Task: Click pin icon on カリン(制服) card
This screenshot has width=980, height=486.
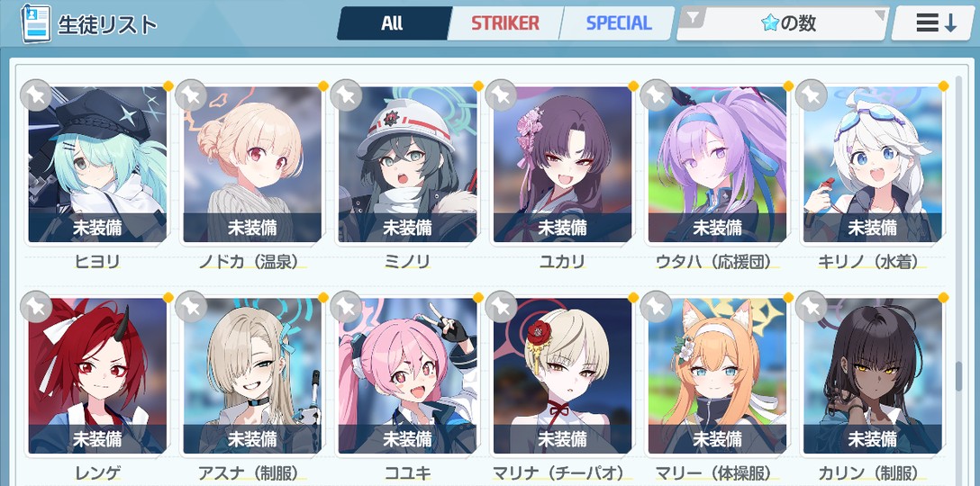Action: [x=811, y=307]
